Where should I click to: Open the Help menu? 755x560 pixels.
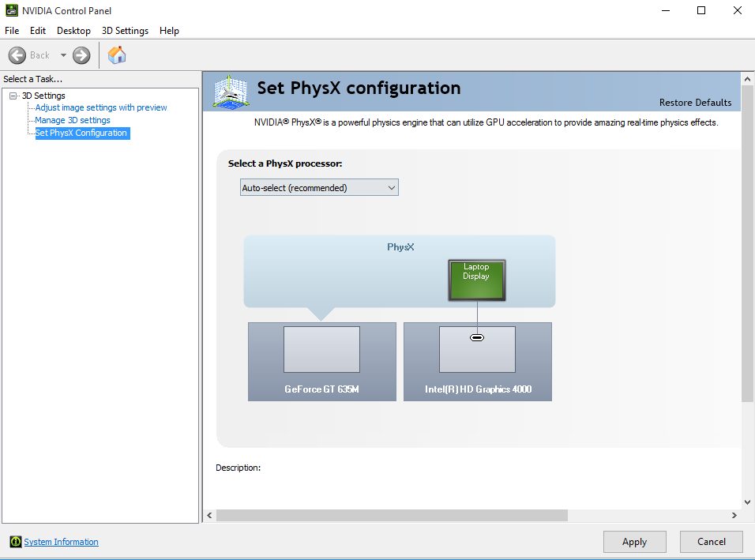pyautogui.click(x=170, y=31)
